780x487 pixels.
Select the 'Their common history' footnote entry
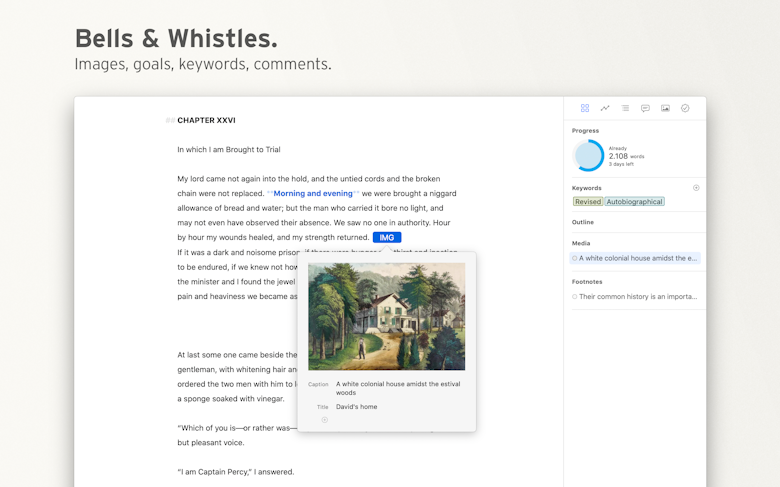635,296
